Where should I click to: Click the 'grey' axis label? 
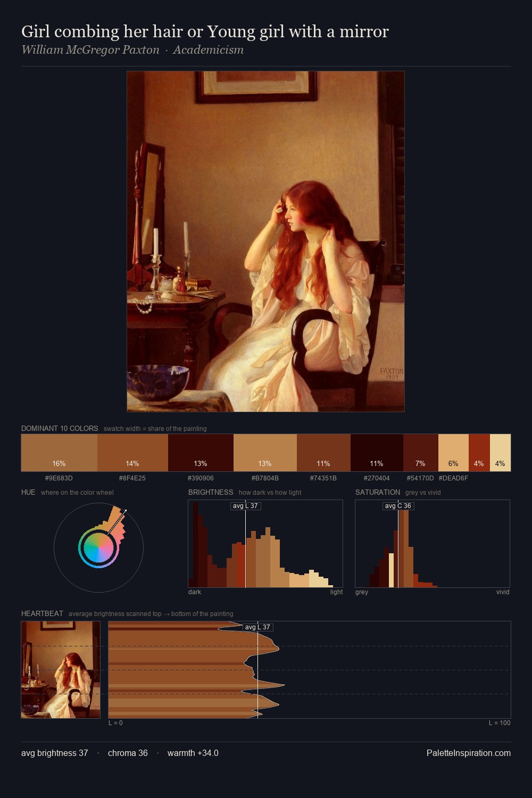(362, 592)
